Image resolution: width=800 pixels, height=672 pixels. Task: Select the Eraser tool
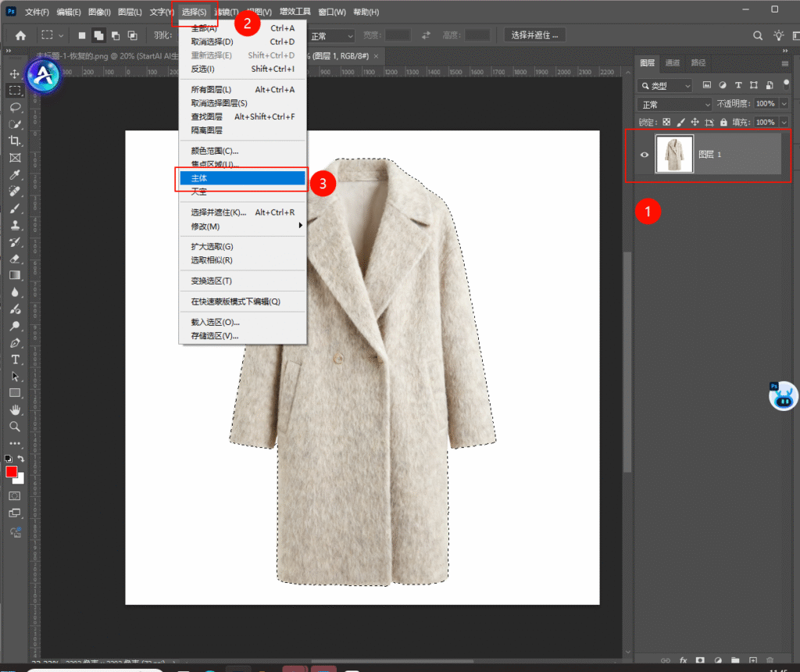pos(15,258)
